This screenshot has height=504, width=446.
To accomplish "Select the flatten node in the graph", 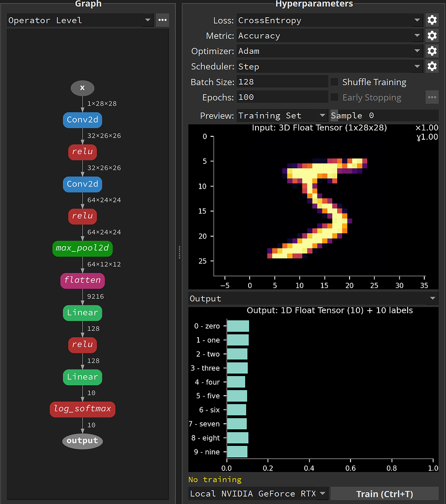I will pos(82,281).
